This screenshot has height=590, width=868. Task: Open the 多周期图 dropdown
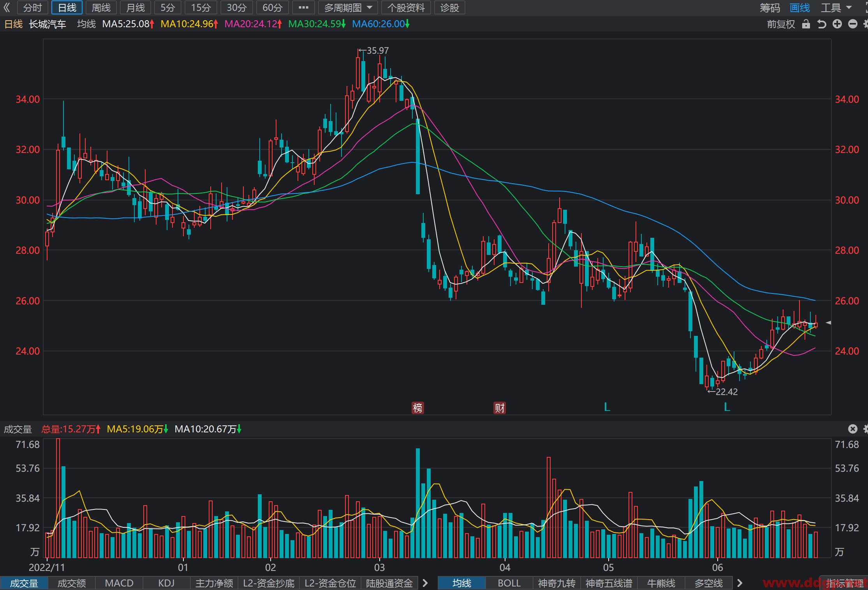[x=348, y=7]
